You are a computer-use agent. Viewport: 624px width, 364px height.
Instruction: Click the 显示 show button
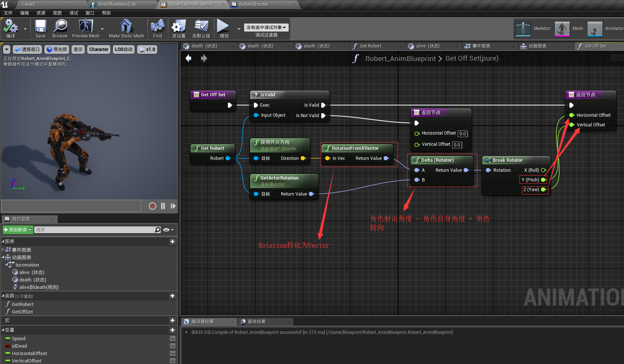click(x=78, y=49)
